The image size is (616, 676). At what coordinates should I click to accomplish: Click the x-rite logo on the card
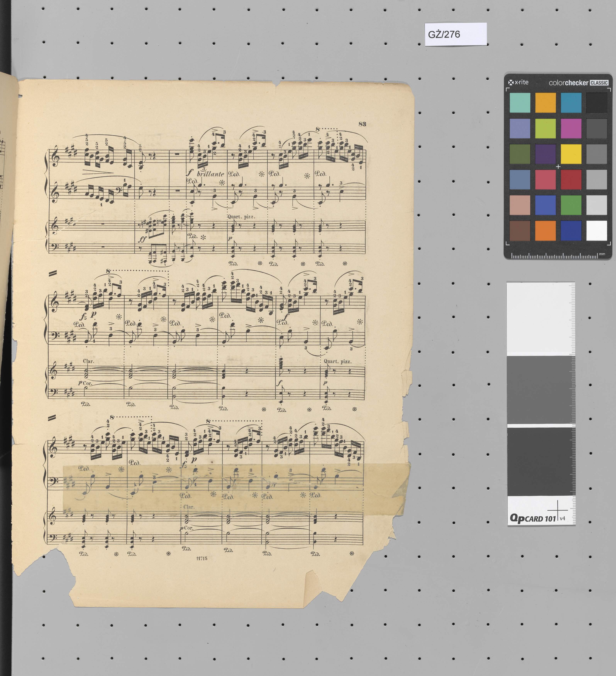pyautogui.click(x=519, y=82)
